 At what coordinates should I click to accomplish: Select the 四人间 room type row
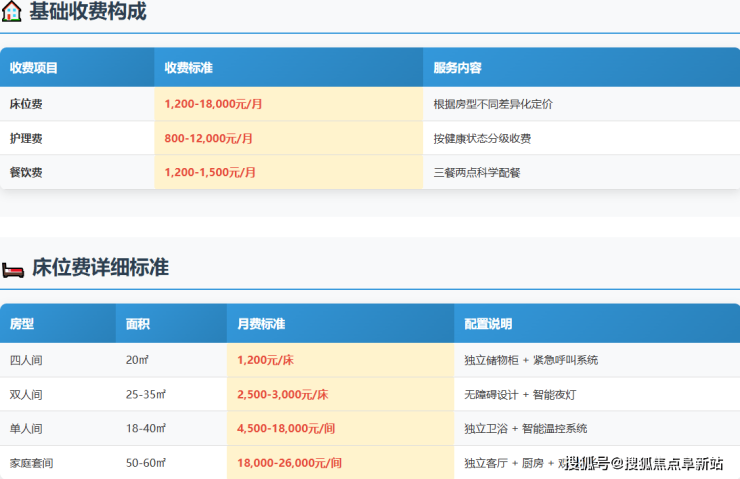(26, 360)
